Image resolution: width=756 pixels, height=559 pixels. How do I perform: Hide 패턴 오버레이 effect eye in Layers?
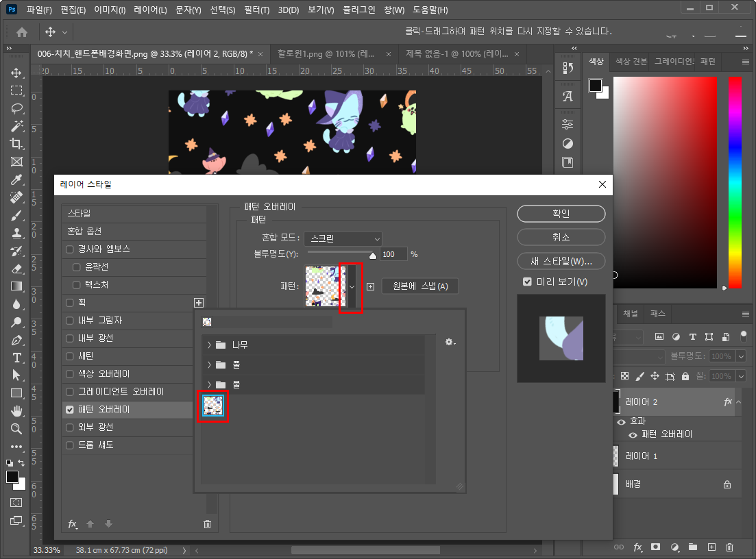[633, 435]
